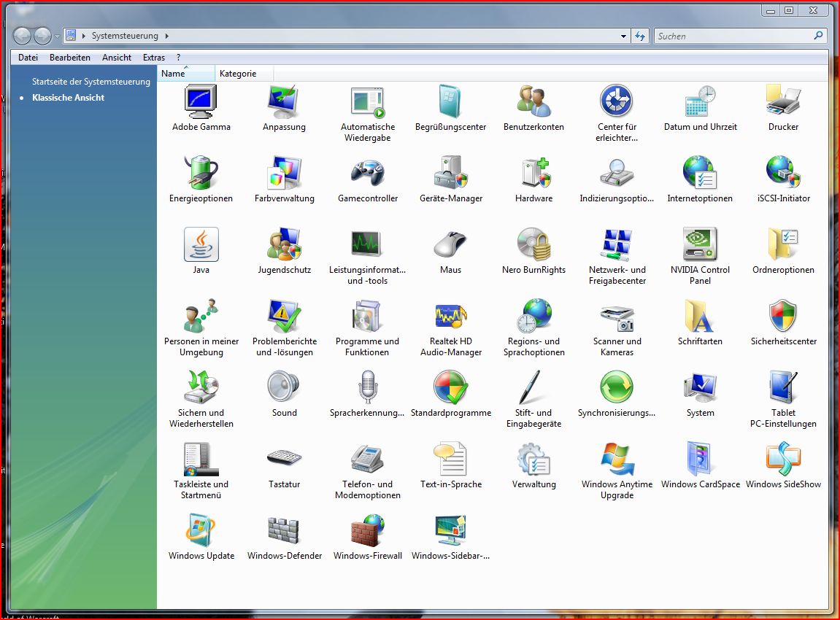Viewport: 840px width, 620px height.
Task: Open Ordneroptionen icon
Action: tap(783, 244)
